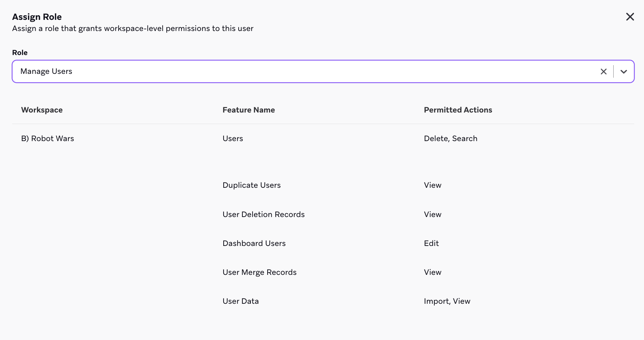Click the Permitted Actions column header
This screenshot has height=340, width=644.
click(x=458, y=110)
